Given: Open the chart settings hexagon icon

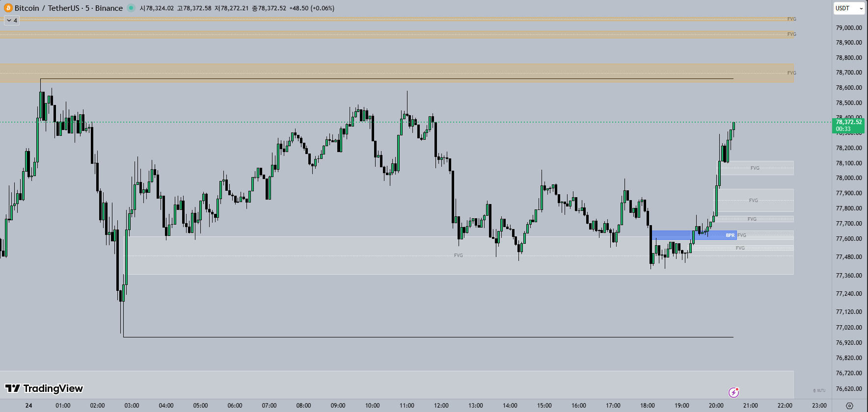Looking at the screenshot, I should pos(850,406).
